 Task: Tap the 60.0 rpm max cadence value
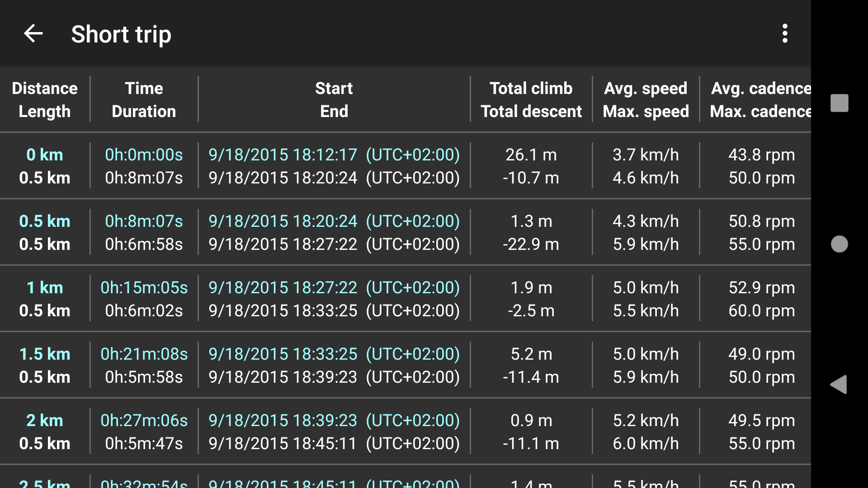click(761, 311)
